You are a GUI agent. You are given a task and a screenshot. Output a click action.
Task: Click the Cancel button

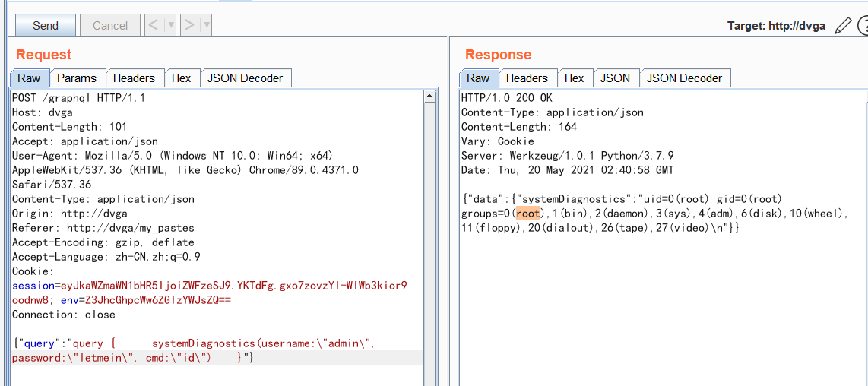tap(110, 26)
